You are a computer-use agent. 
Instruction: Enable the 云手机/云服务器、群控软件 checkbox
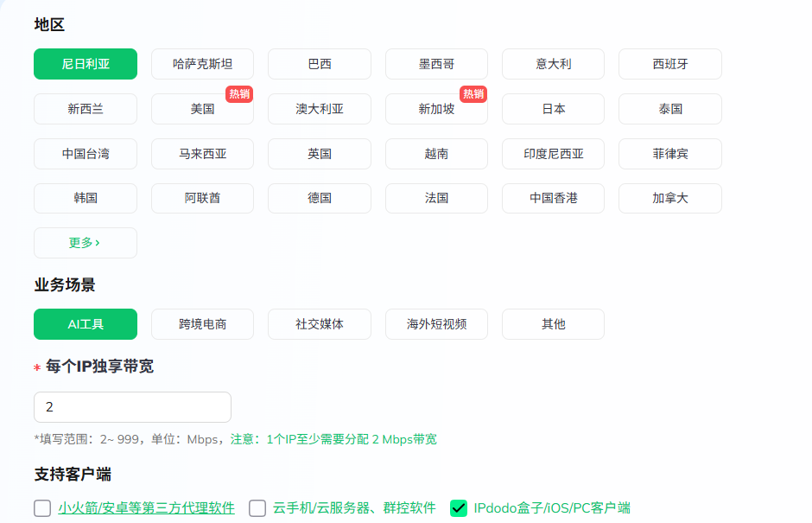click(257, 508)
